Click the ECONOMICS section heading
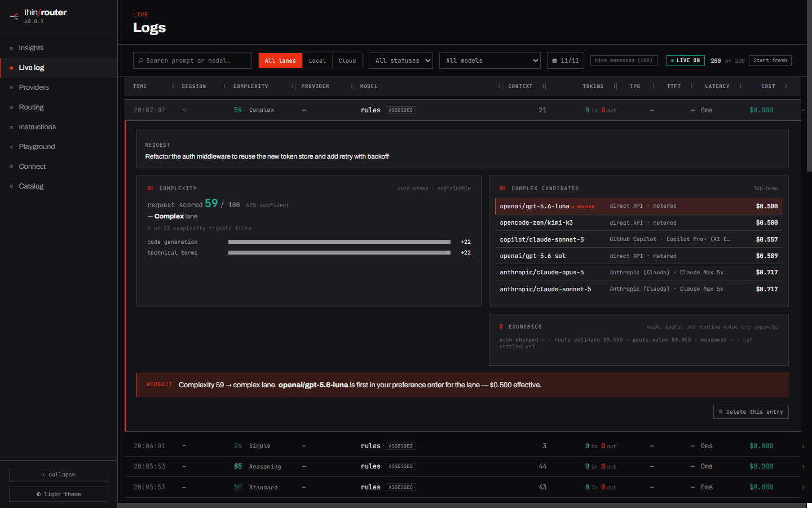The height and width of the screenshot is (508, 812). pos(525,327)
